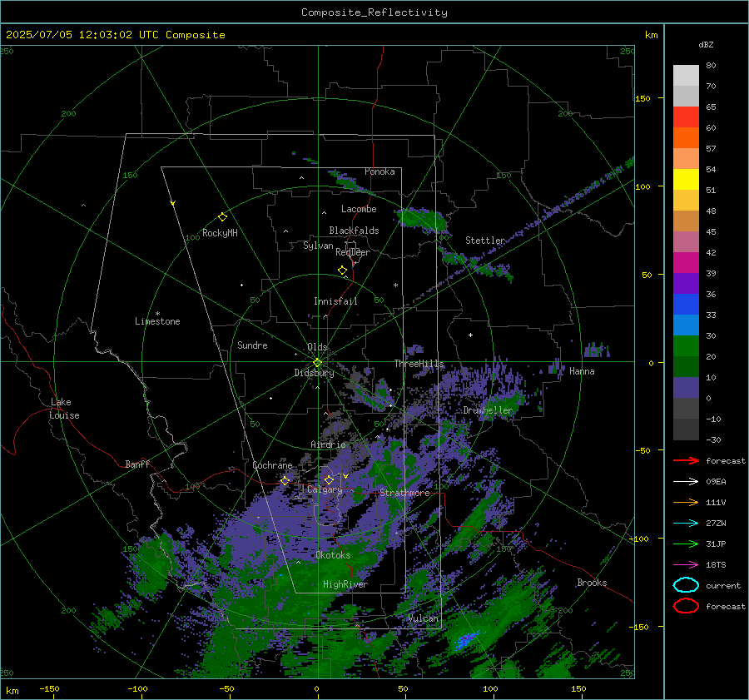Click the Ponoka town label
The width and height of the screenshot is (749, 700).
pyautogui.click(x=379, y=171)
